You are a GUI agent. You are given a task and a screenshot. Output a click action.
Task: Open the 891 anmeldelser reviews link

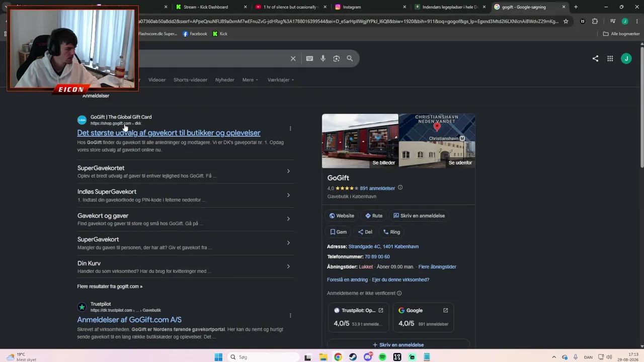tap(377, 189)
